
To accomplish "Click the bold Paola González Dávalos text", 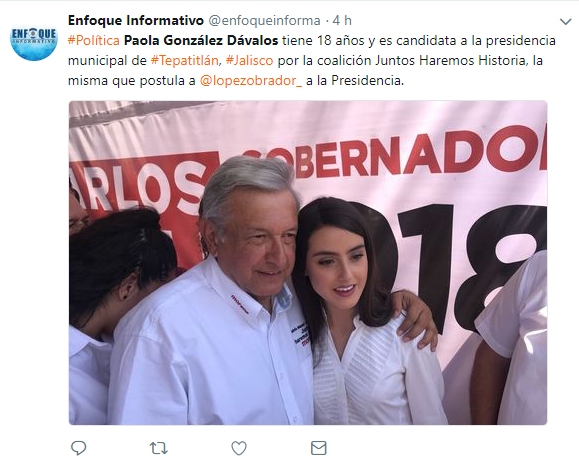I will [201, 40].
